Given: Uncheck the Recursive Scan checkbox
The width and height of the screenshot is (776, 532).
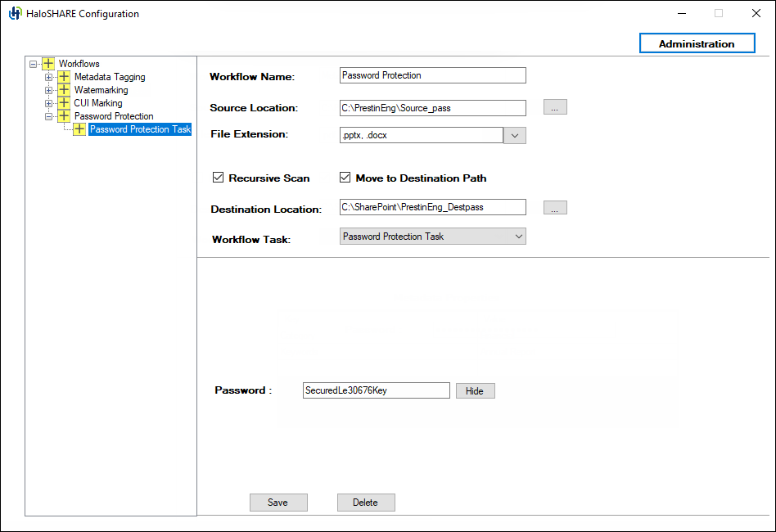Looking at the screenshot, I should (219, 177).
